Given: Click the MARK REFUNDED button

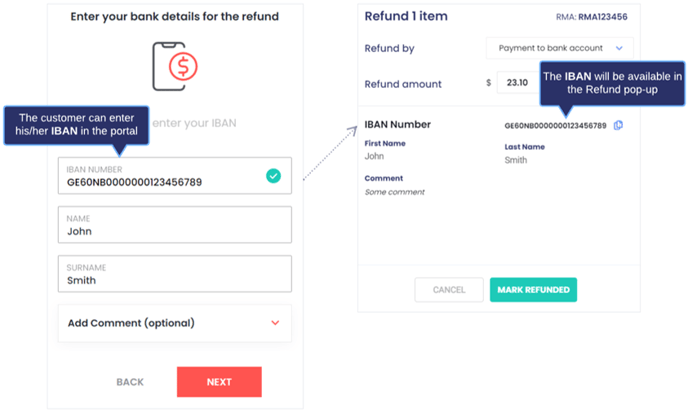Looking at the screenshot, I should [x=533, y=290].
